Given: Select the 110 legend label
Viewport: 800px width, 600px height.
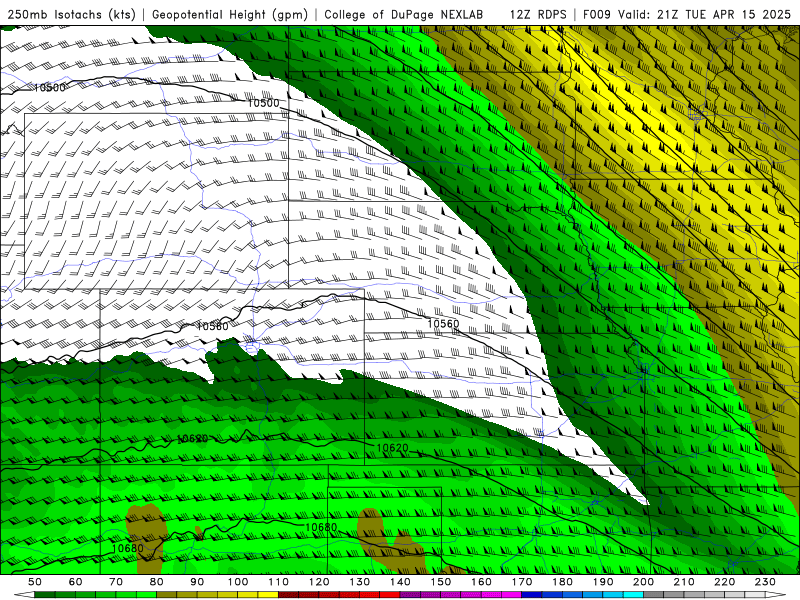Looking at the screenshot, I should [x=279, y=582].
